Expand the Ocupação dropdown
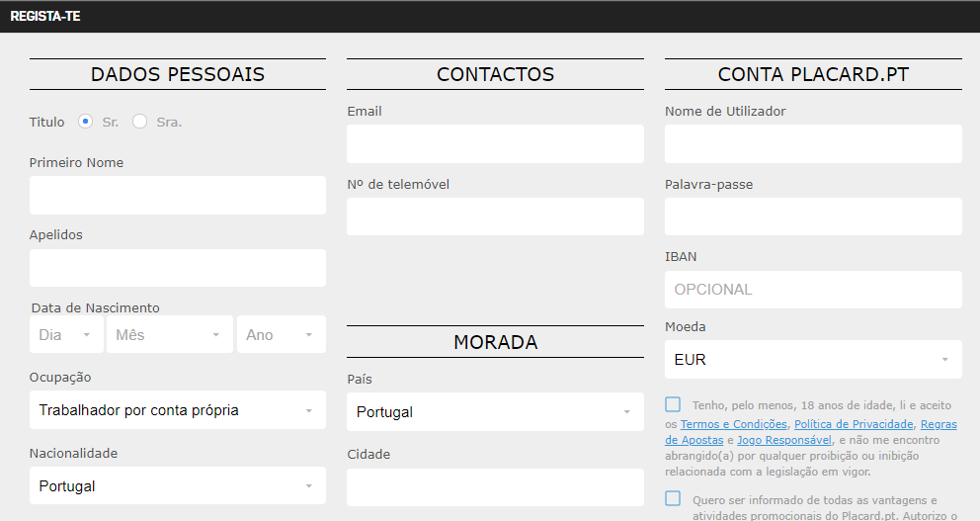 click(178, 410)
